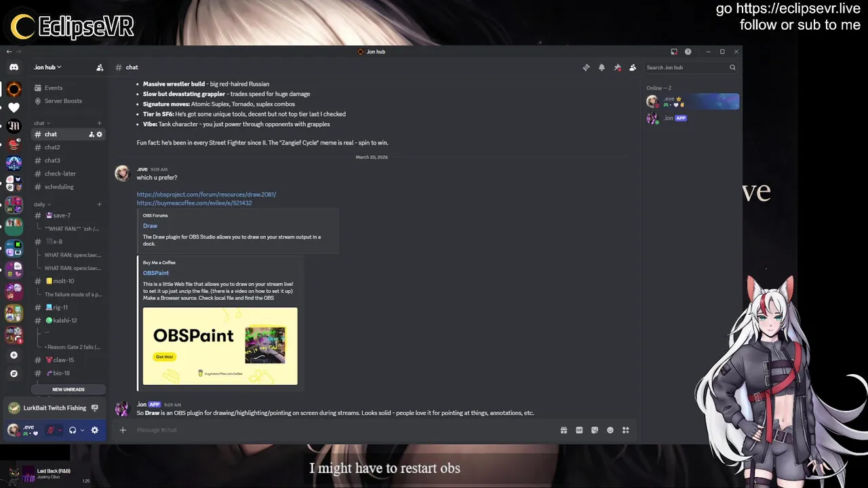Click .ion bot avatar in chat message
Viewport: 868px width, 488px height.
(122, 409)
